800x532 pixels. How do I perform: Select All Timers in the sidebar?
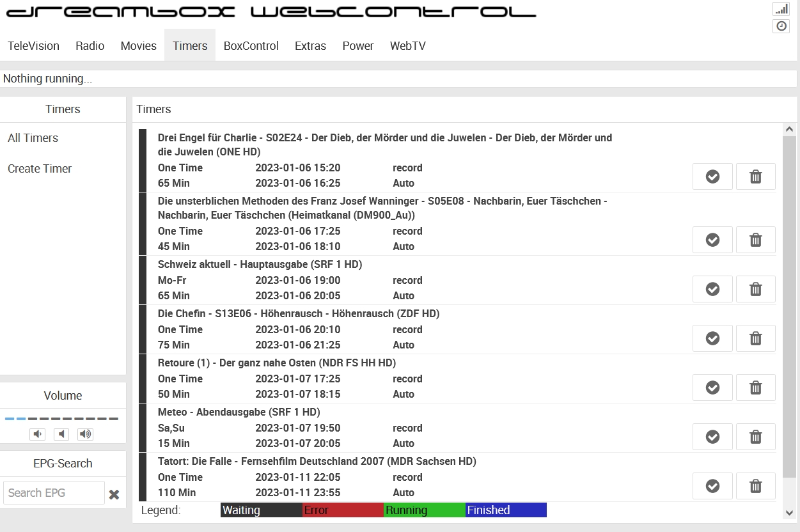[33, 138]
